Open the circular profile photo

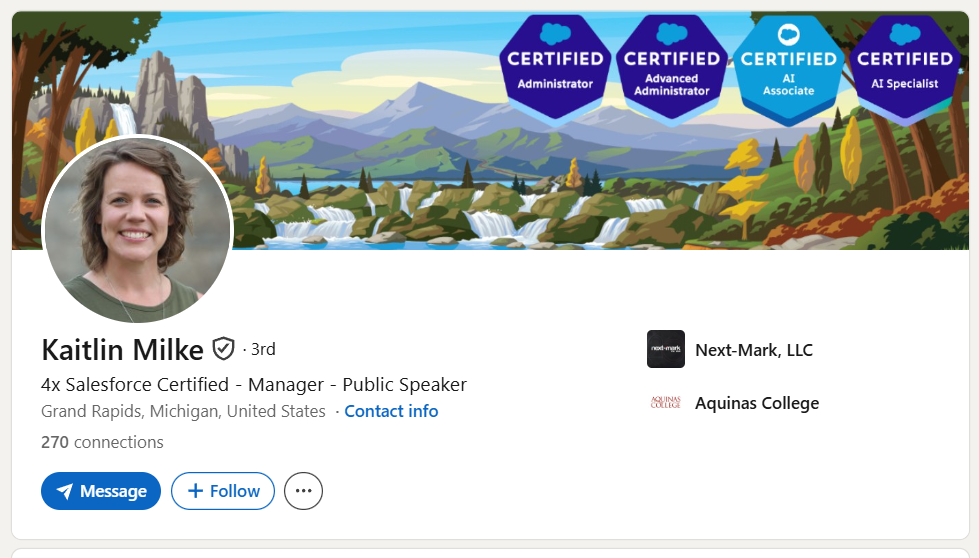tap(138, 229)
